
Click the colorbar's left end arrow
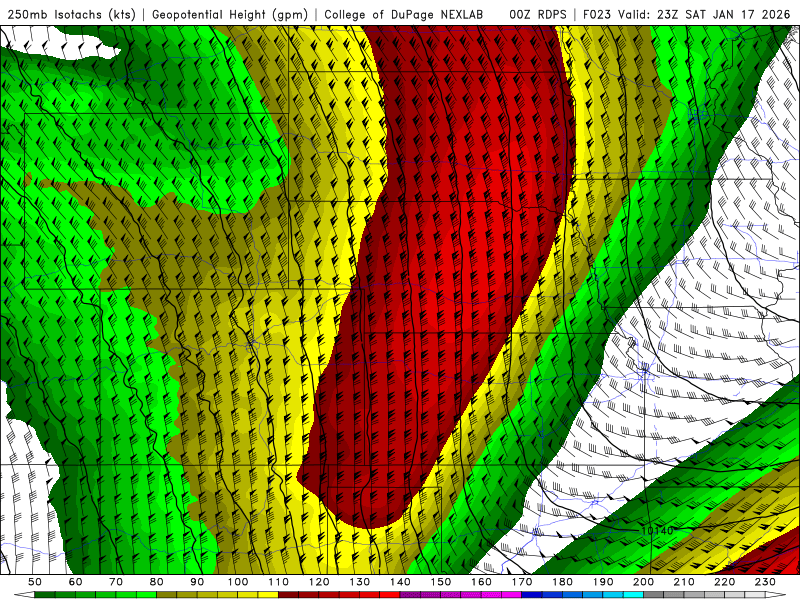tap(24, 595)
